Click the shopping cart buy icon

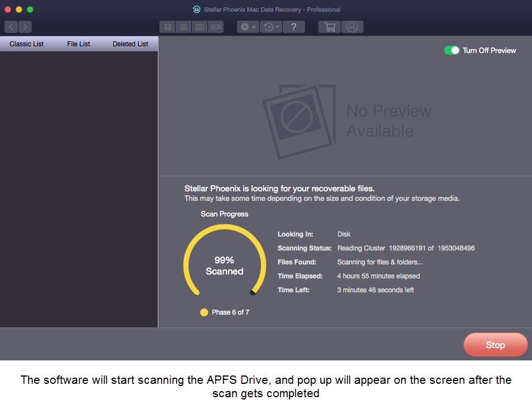330,27
